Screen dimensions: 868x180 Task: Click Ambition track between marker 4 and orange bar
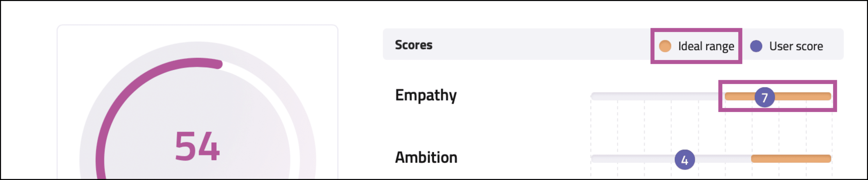tap(722, 159)
